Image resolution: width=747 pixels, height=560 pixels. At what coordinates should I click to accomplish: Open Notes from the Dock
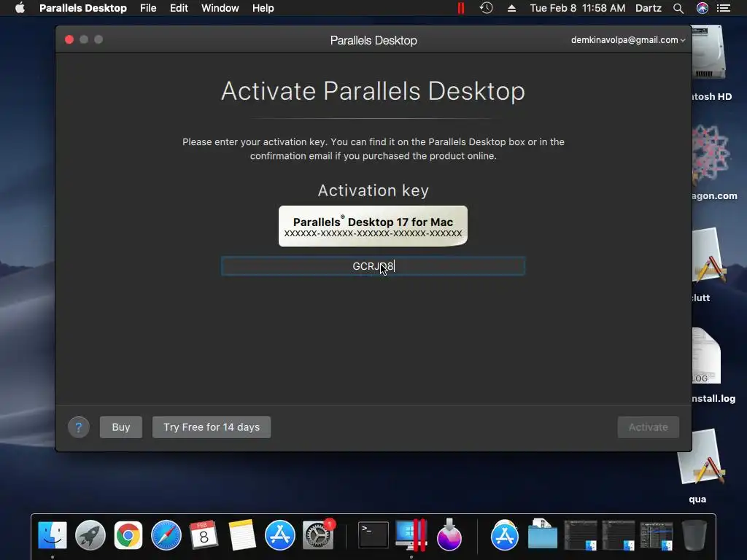click(242, 535)
